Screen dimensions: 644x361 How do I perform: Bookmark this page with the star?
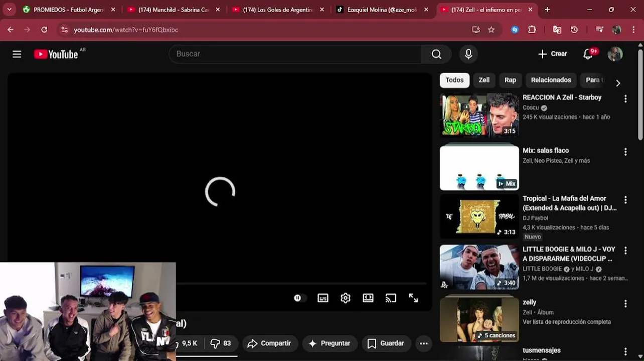point(492,30)
